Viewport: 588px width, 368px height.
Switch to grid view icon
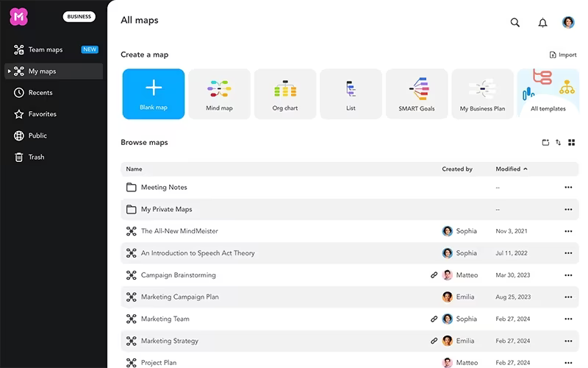(572, 142)
